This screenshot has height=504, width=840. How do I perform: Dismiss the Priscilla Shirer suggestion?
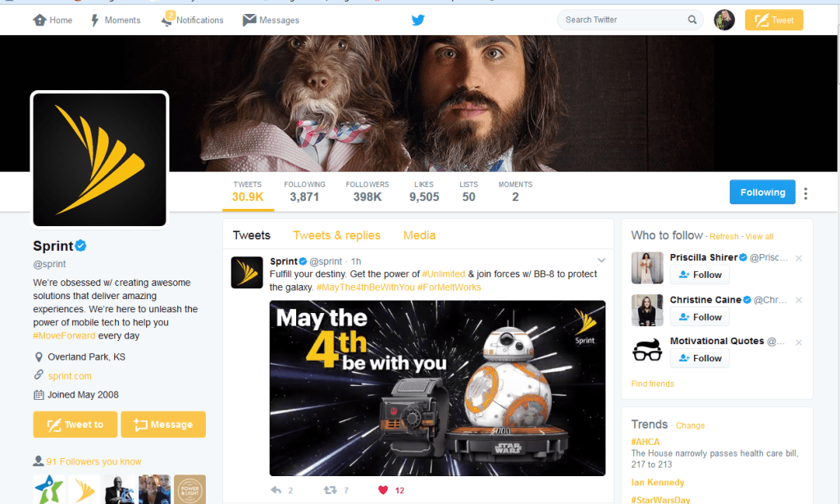coord(799,258)
